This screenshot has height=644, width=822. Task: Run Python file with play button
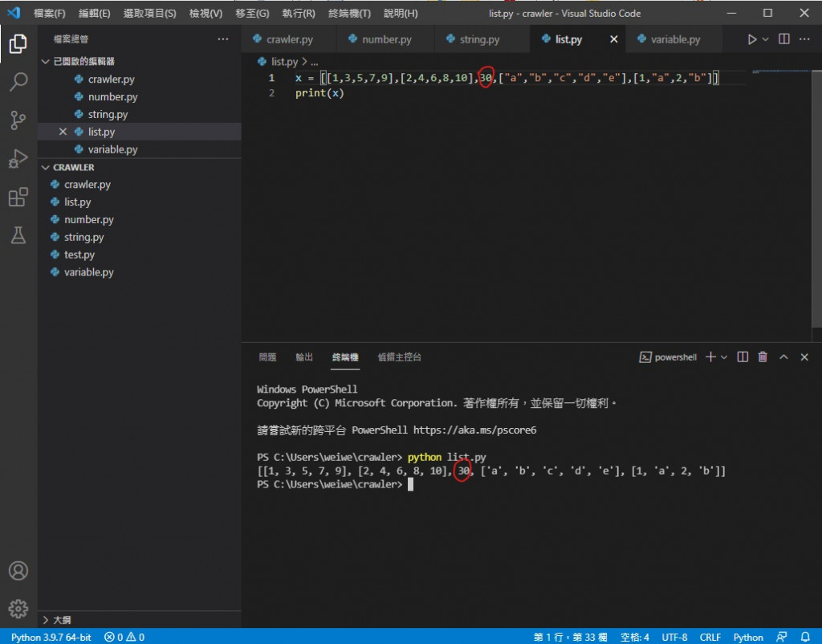click(751, 39)
